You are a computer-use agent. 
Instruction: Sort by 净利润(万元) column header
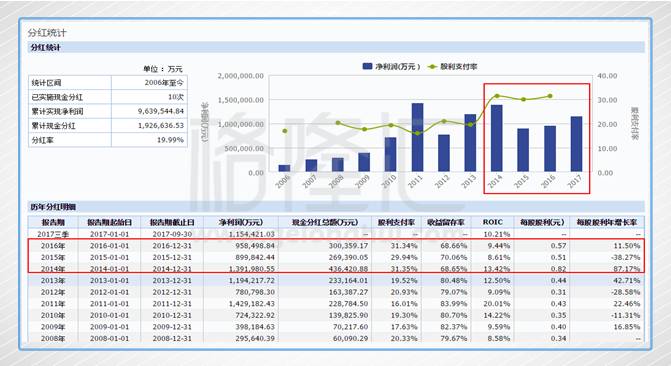pyautogui.click(x=241, y=222)
